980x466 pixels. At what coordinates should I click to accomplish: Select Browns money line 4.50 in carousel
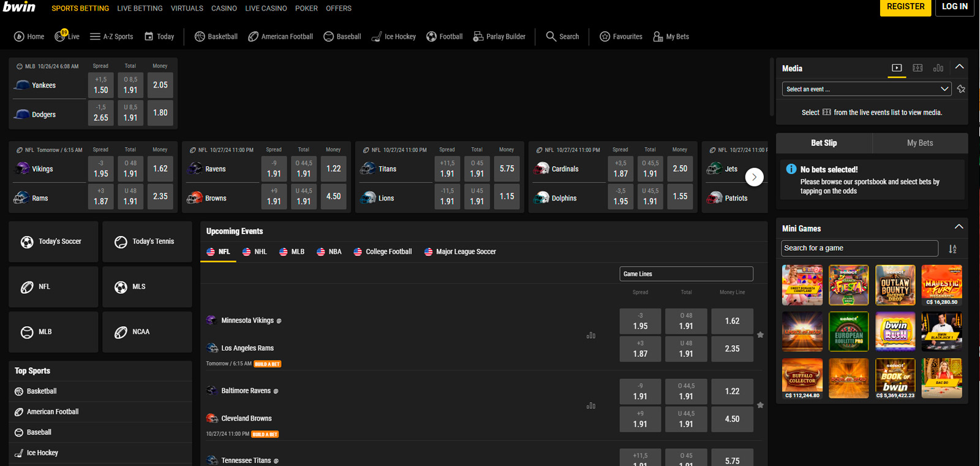click(x=334, y=196)
